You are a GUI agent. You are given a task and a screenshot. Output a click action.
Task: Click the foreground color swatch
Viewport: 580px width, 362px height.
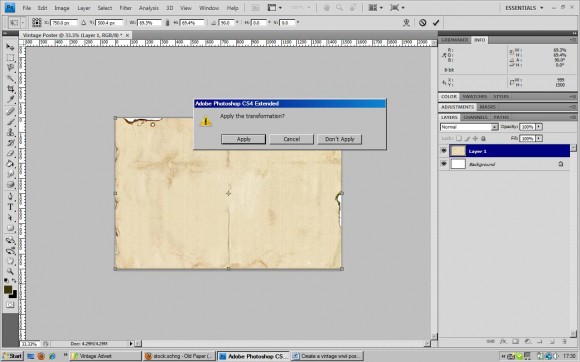(x=8, y=290)
